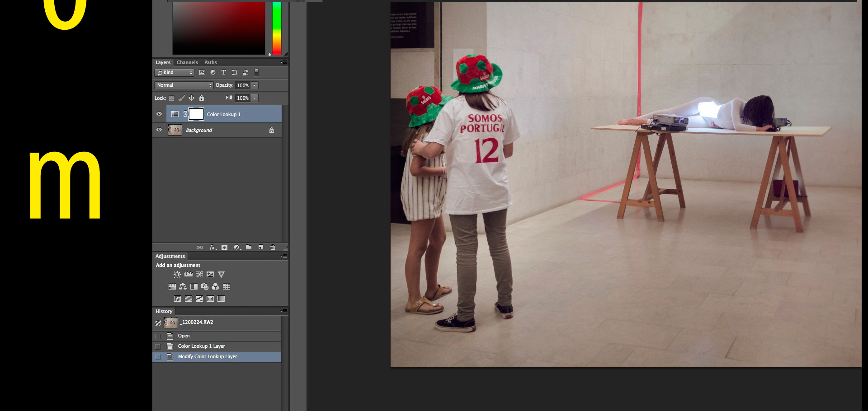Set history brush source for Open state

(158, 336)
